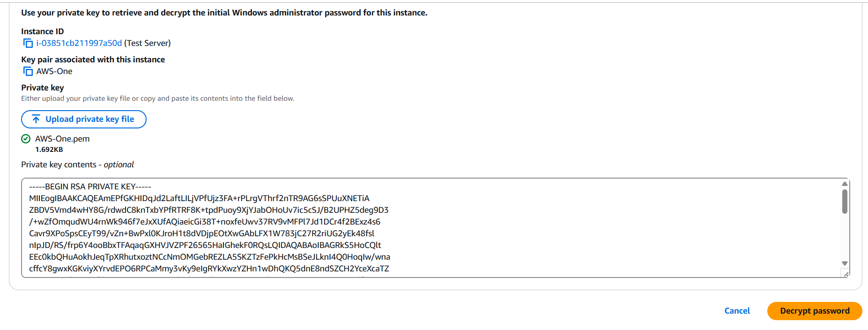
Task: Click the key line starting with MIIEogIBAAK
Action: pyautogui.click(x=199, y=198)
